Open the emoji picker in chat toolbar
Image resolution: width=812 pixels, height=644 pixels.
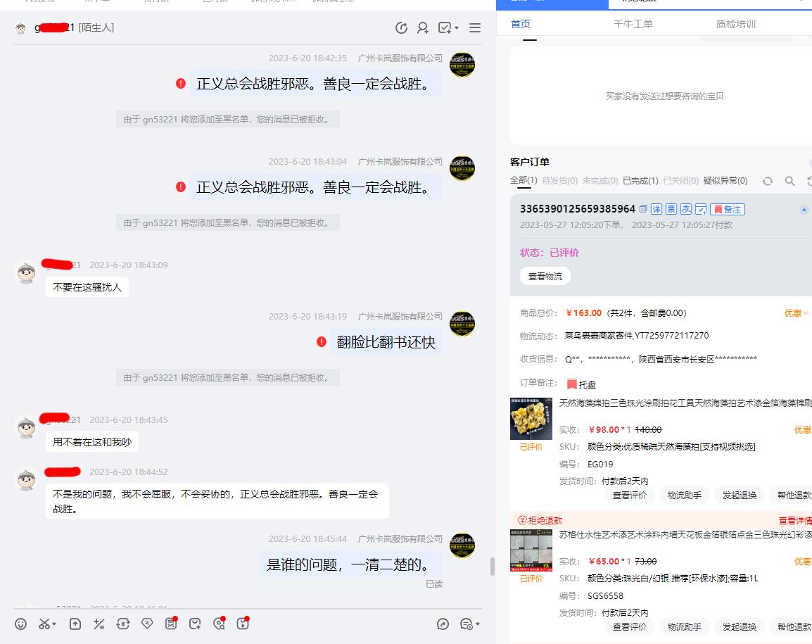(20, 624)
